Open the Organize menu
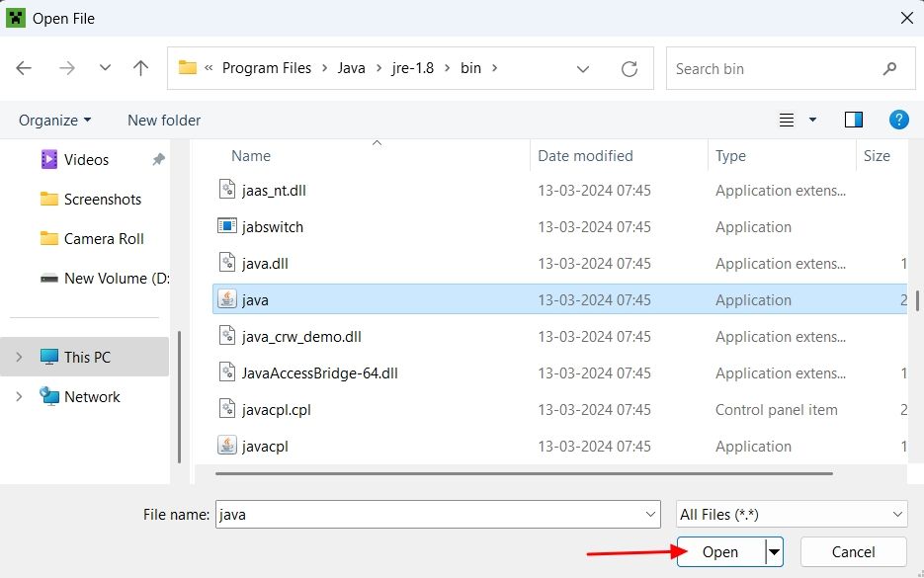 53,120
